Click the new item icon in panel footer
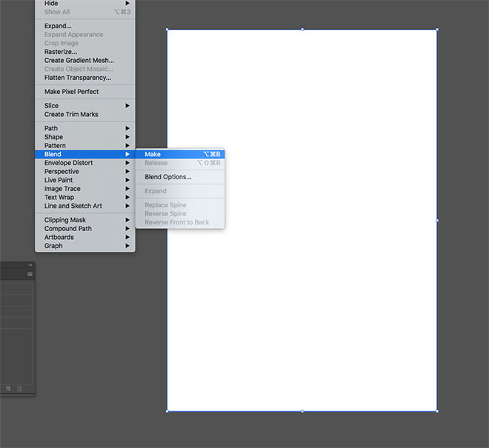Viewport: 489px width, 448px height. click(x=8, y=389)
